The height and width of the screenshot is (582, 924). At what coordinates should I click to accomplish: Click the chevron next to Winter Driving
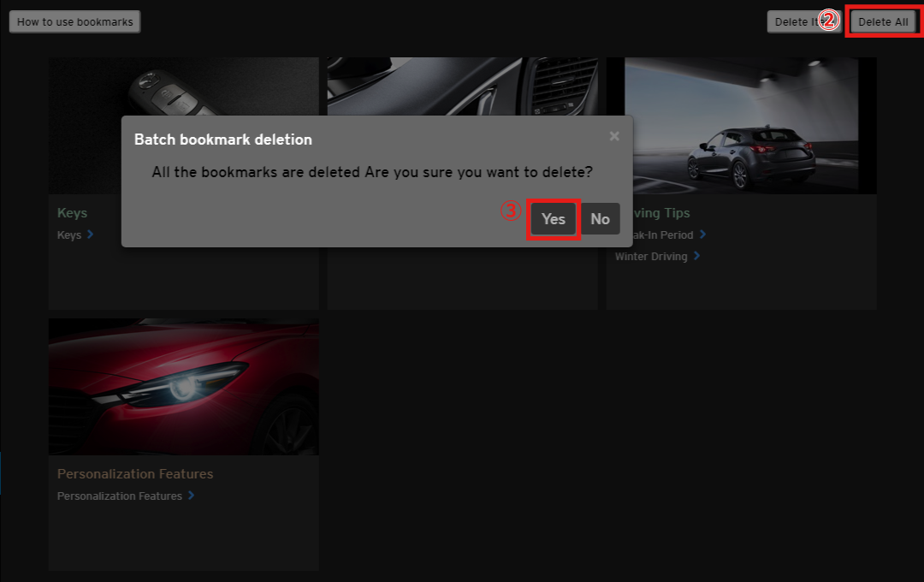point(697,256)
